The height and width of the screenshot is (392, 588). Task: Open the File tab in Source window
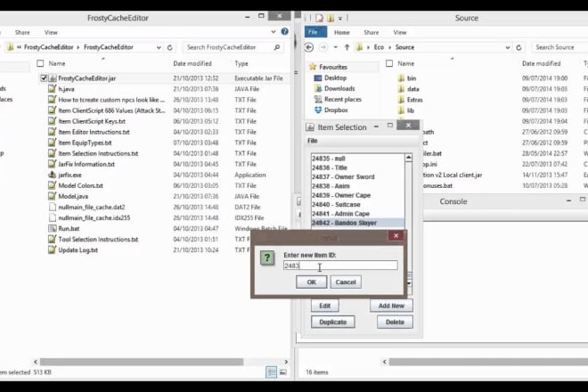point(315,32)
